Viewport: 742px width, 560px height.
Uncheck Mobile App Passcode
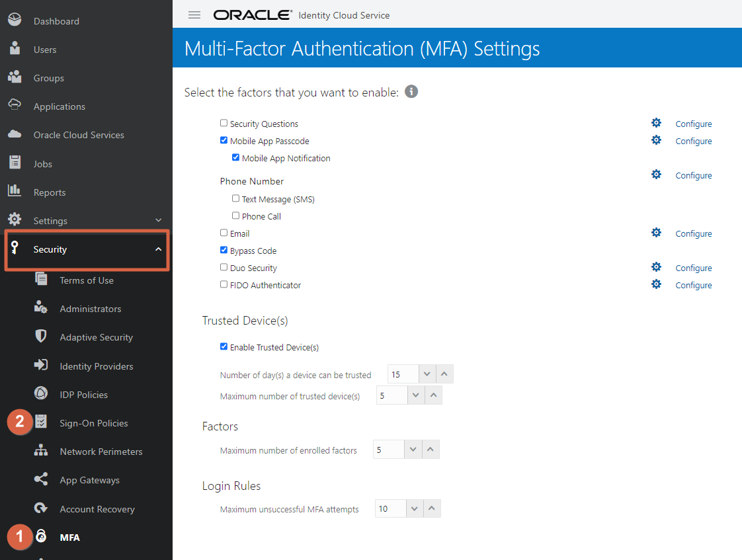click(x=224, y=140)
